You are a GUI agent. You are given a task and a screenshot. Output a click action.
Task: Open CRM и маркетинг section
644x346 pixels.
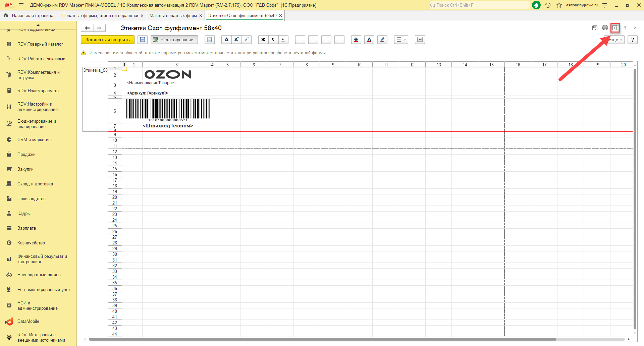pyautogui.click(x=38, y=139)
